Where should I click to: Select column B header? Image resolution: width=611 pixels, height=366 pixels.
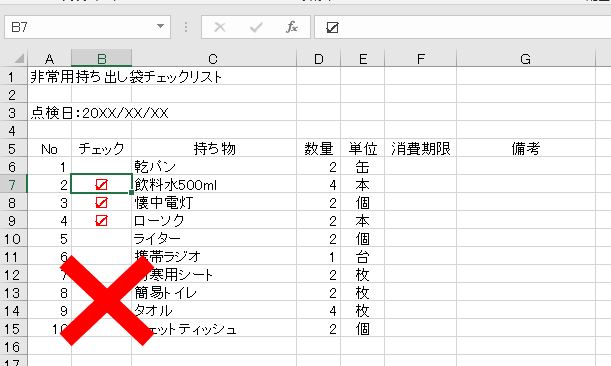click(x=101, y=59)
